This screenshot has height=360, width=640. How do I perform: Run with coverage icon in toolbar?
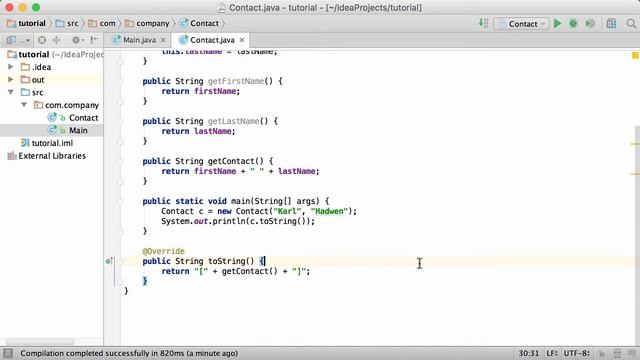(x=590, y=23)
